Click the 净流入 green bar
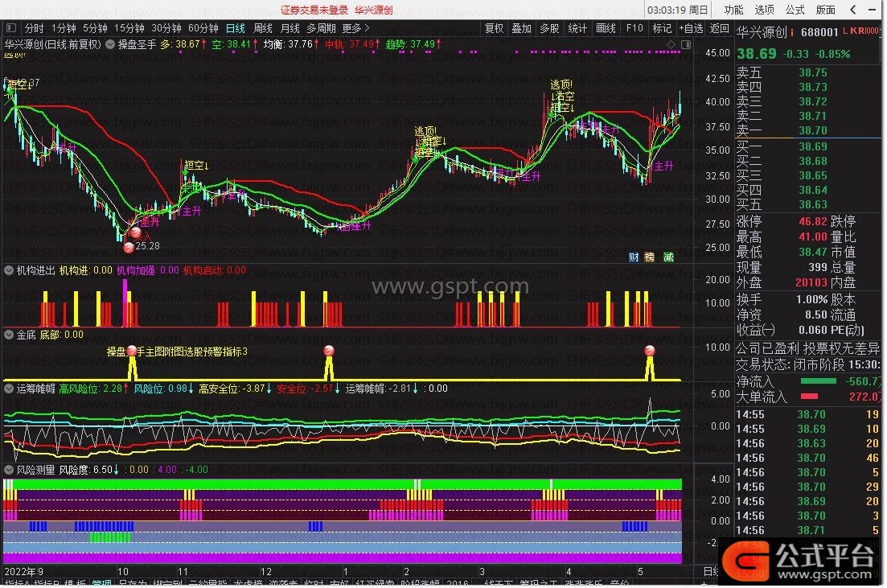The image size is (887, 588). (818, 381)
